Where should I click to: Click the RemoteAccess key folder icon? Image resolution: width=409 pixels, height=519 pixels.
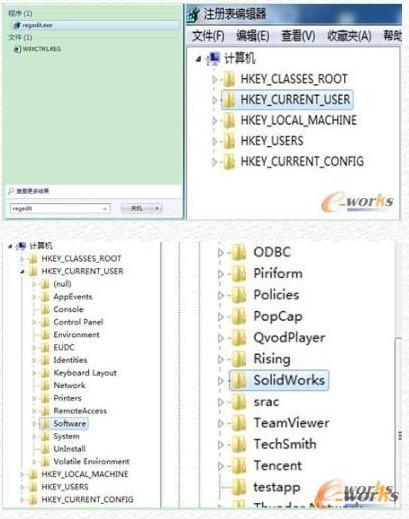coord(45,411)
